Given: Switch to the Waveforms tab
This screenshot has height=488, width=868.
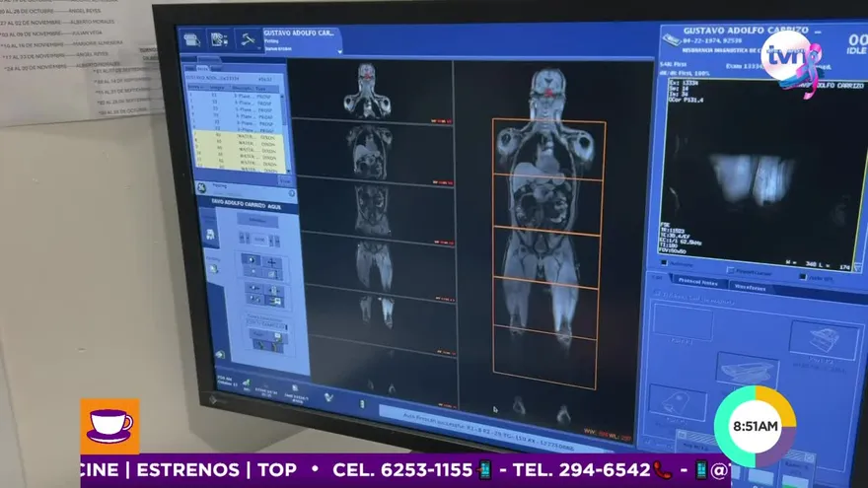Looking at the screenshot, I should (750, 287).
